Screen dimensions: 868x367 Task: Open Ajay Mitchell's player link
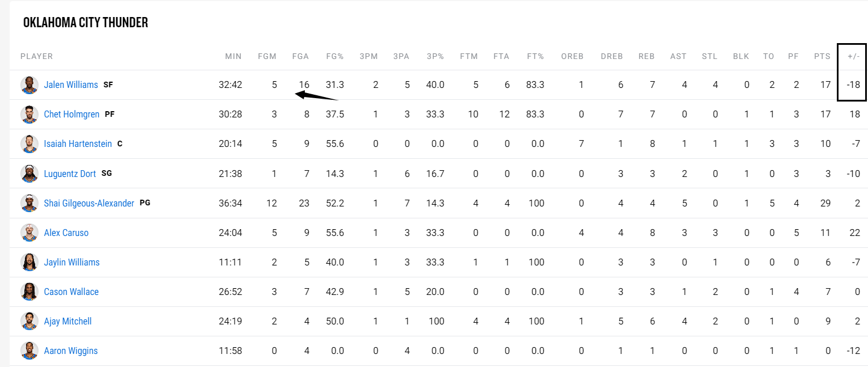point(67,321)
